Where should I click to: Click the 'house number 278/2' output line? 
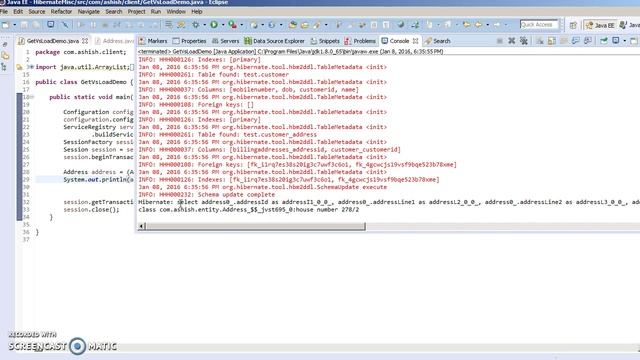tap(249, 210)
